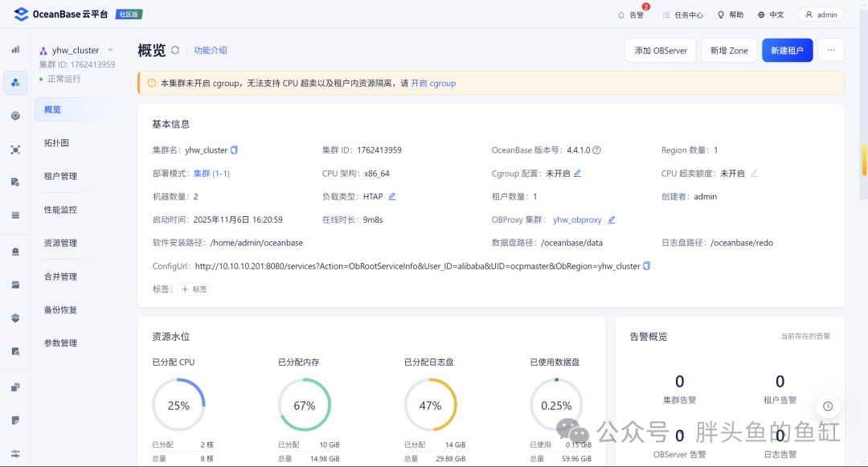Open the sliders icon at the rail bottom
The image size is (868, 467).
15,453
